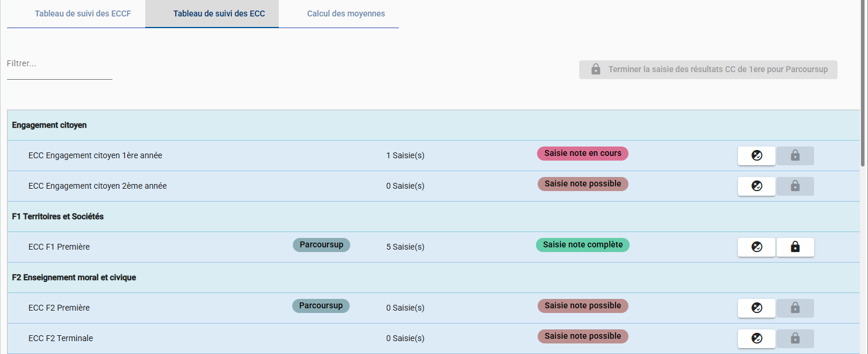
Task: Select the Engagement citoyen group header
Action: point(434,125)
